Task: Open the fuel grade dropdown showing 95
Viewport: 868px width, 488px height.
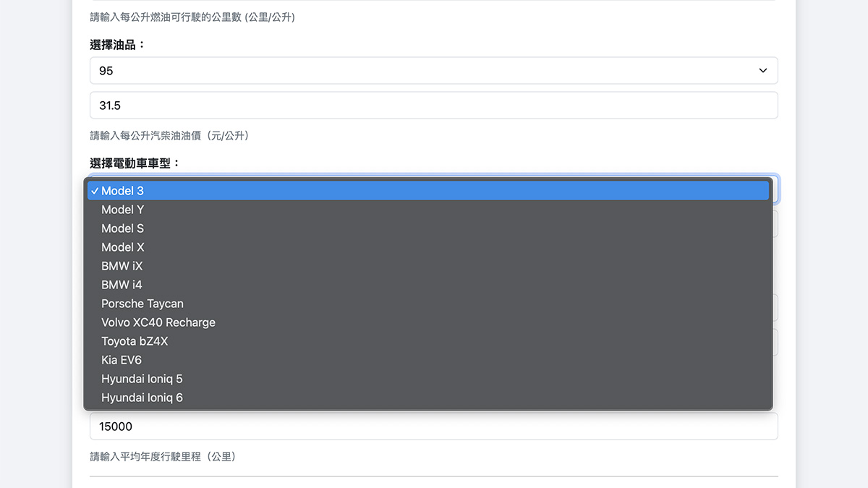Action: (434, 71)
